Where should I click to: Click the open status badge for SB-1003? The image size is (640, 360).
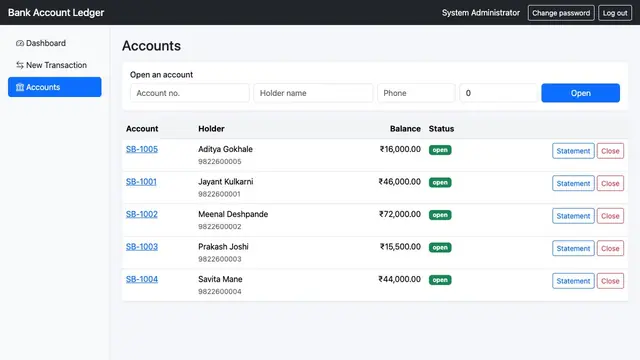[440, 247]
